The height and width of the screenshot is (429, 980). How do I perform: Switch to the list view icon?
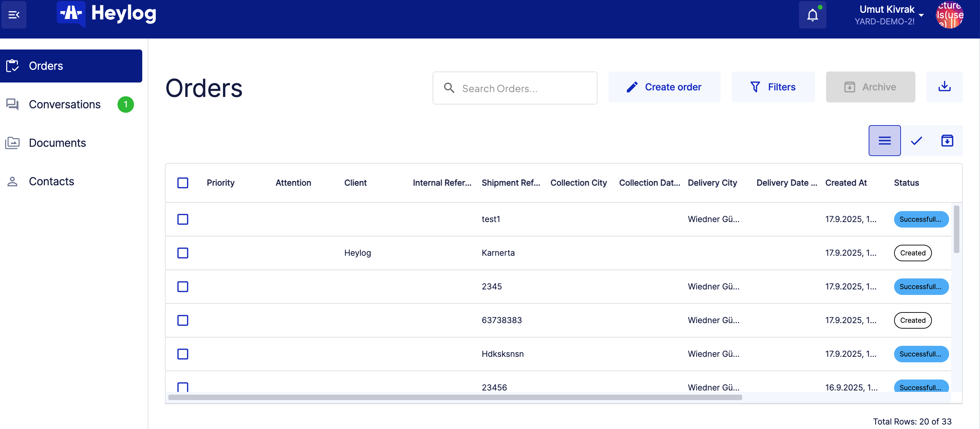click(884, 141)
